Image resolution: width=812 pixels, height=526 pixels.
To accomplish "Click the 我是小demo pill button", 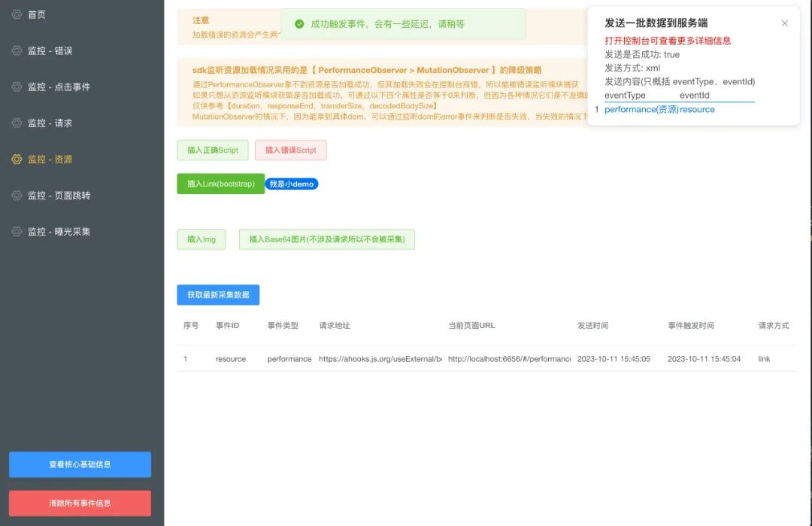I will [x=292, y=183].
